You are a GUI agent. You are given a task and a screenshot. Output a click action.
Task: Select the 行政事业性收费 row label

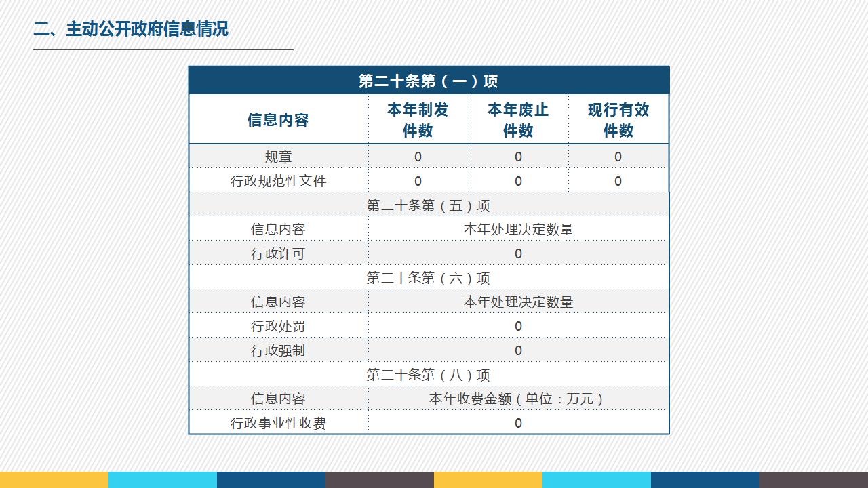278,423
